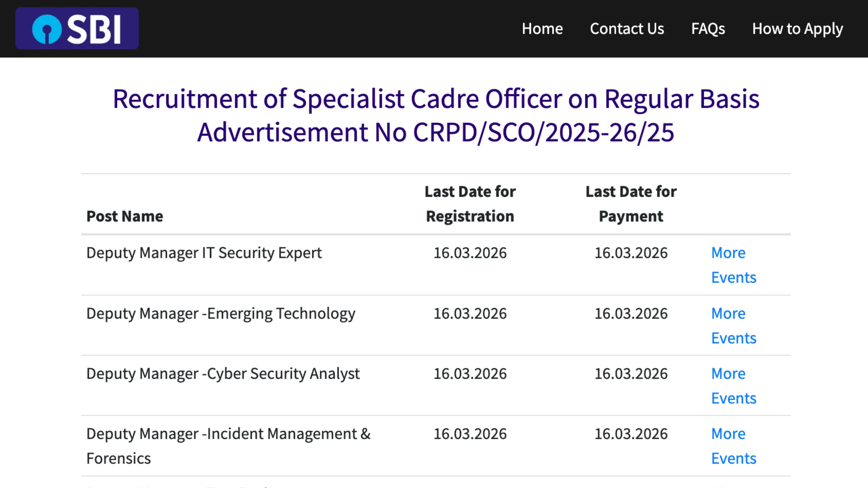
Task: Open More Events for Deputy Manager -Cyber Security Analyst
Action: tap(733, 386)
